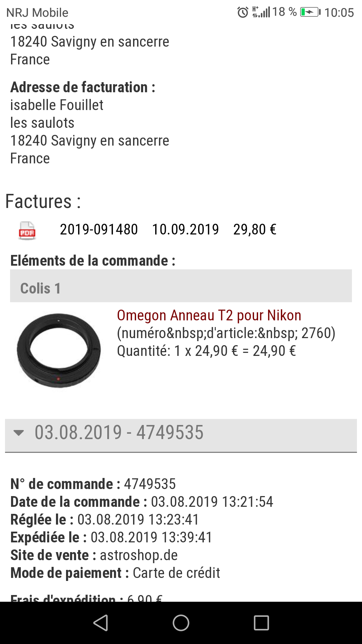362x644 pixels.
Task: Tap the Android back navigation button
Action: (x=101, y=623)
